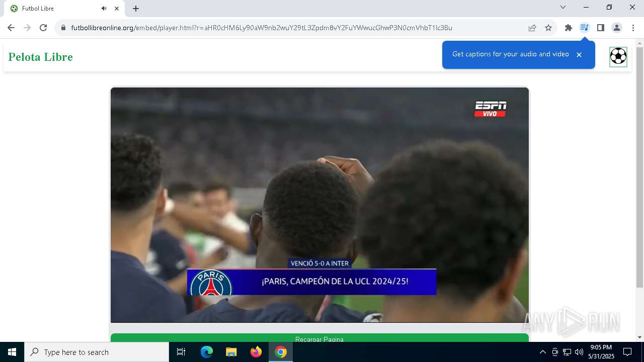The height and width of the screenshot is (362, 644).
Task: Dismiss the captions tooltip
Action: (579, 54)
